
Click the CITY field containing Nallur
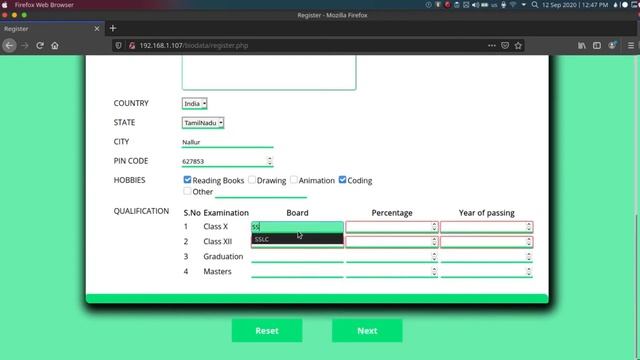point(227,142)
